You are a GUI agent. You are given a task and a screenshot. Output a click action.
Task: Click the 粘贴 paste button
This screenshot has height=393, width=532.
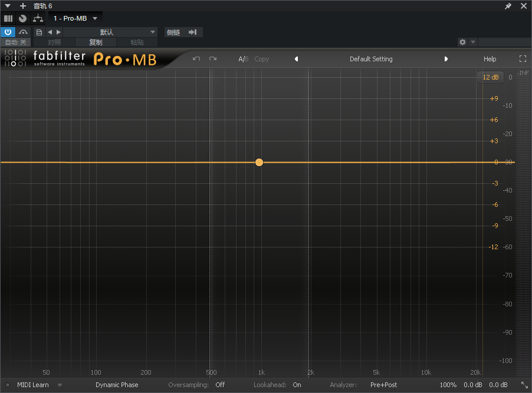click(137, 42)
